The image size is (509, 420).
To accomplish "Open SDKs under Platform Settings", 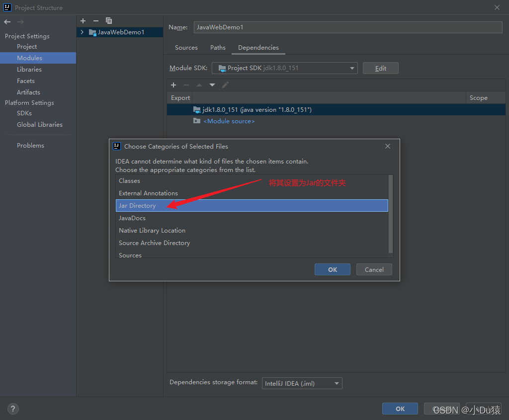I will pos(24,113).
